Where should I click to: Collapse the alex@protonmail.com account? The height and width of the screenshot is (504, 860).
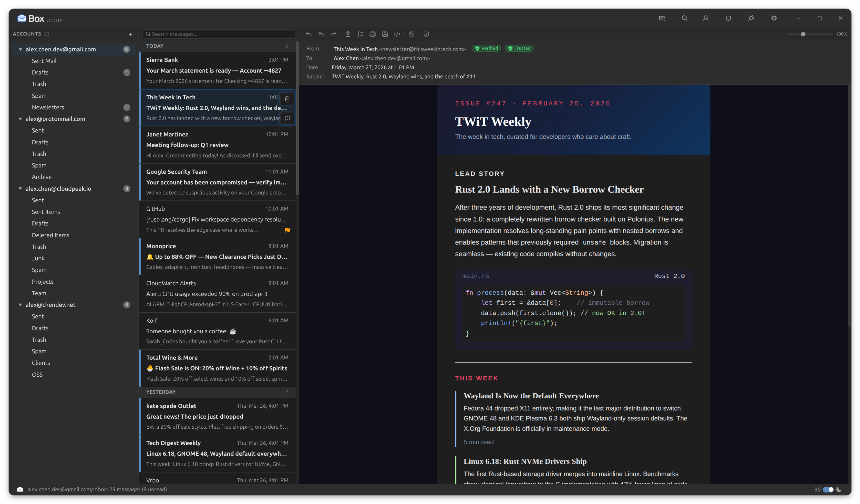point(21,119)
